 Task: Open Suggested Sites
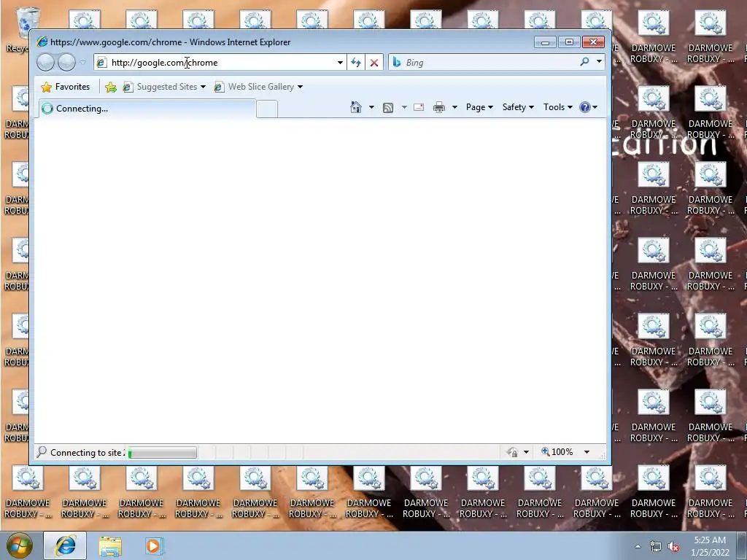[x=164, y=87]
